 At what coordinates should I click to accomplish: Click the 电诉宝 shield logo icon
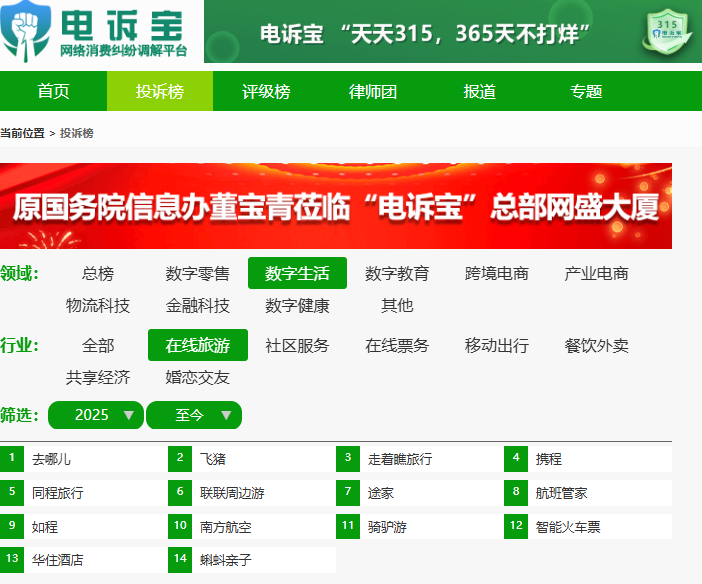[x=25, y=32]
